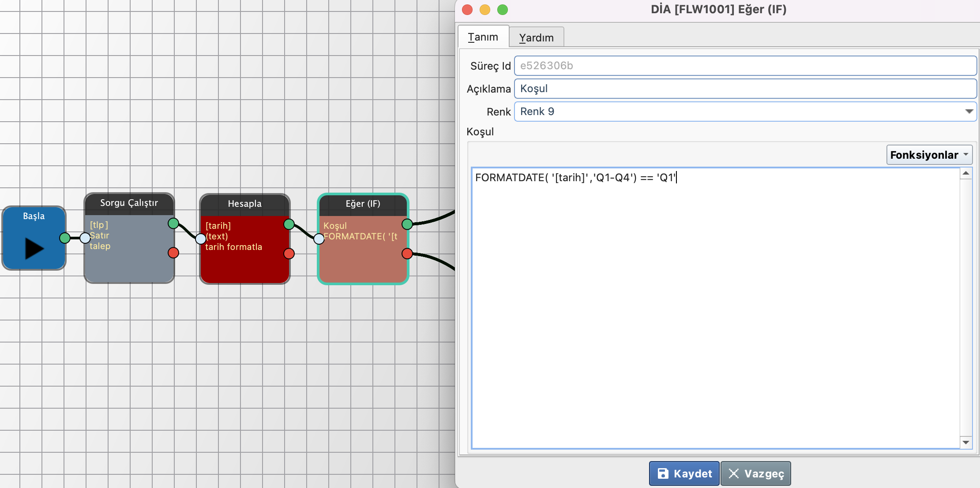Click inside the Koşul expression text area
Viewport: 980px width, 488px height.
715,309
